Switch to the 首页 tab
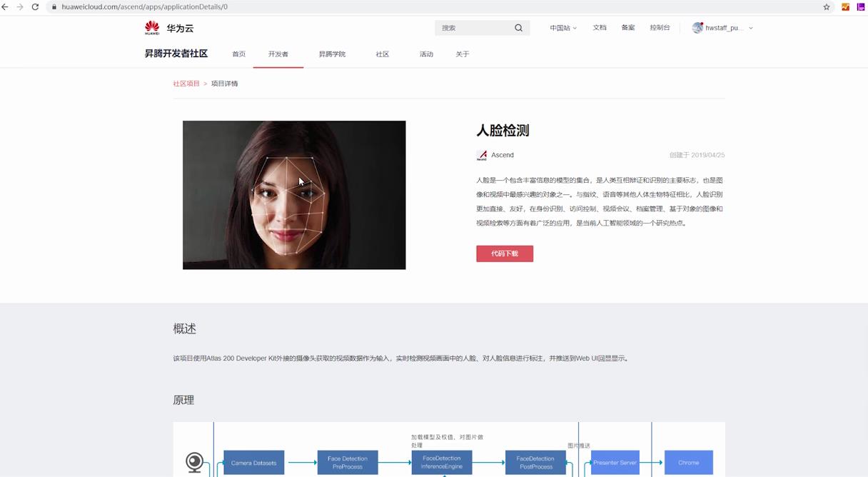Screen dimensions: 868x477 coord(238,54)
